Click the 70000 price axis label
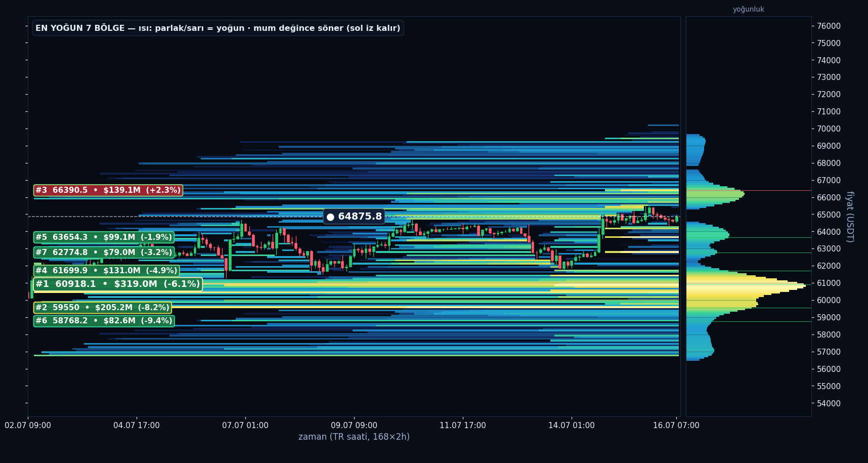The width and height of the screenshot is (868, 463). coord(829,129)
